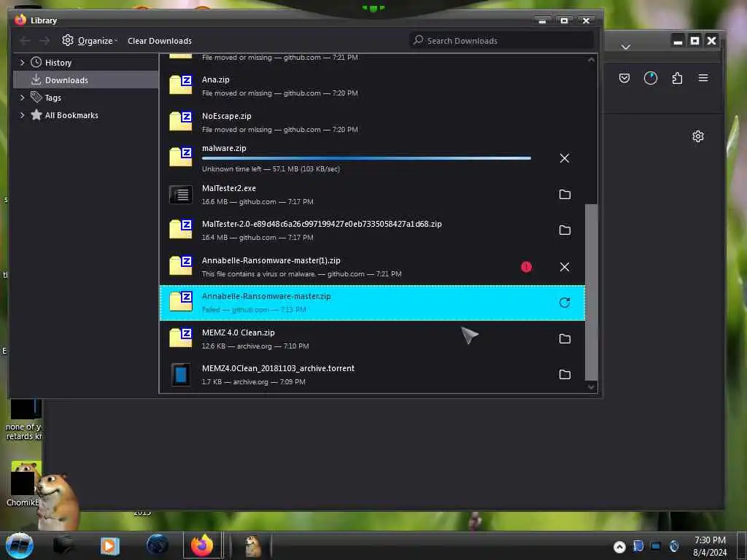Open the dark folder taskbar icon
This screenshot has height=560, width=747.
tap(64, 546)
